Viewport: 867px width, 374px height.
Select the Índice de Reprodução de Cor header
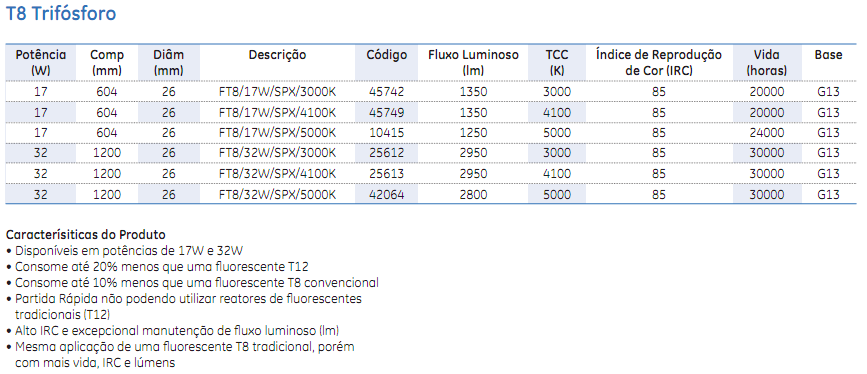pyautogui.click(x=659, y=63)
